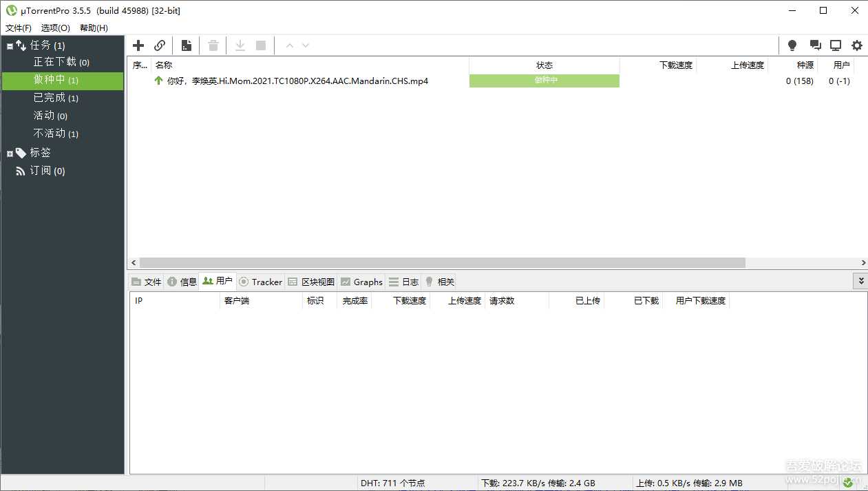
Task: Open uTorrent settings gear
Action: point(856,45)
